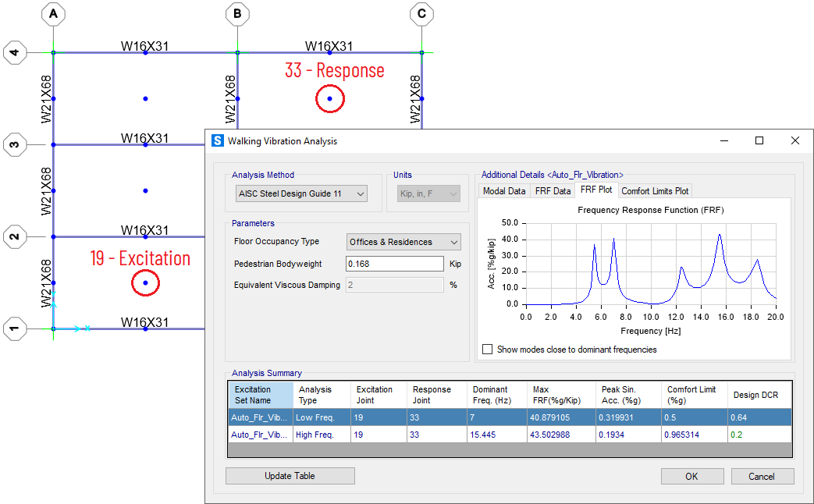
Task: Confirm the analysis with OK
Action: point(691,475)
